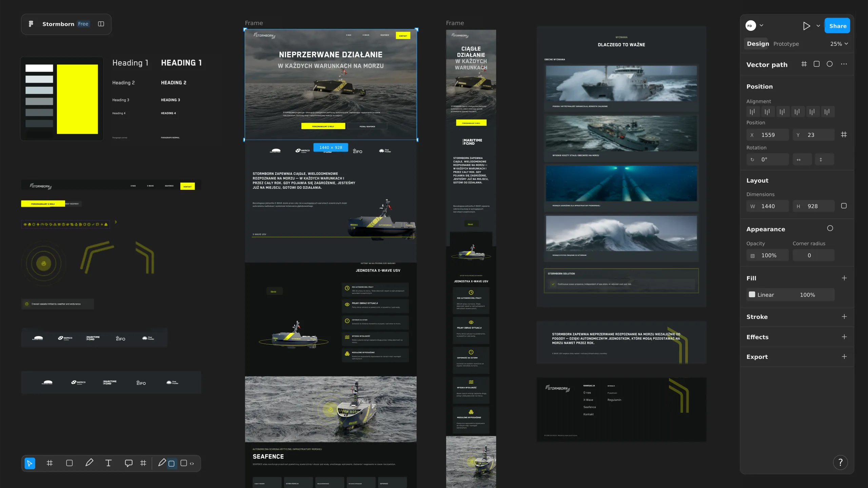Click the grid icon next to Y position
This screenshot has width=868, height=488.
(x=844, y=135)
